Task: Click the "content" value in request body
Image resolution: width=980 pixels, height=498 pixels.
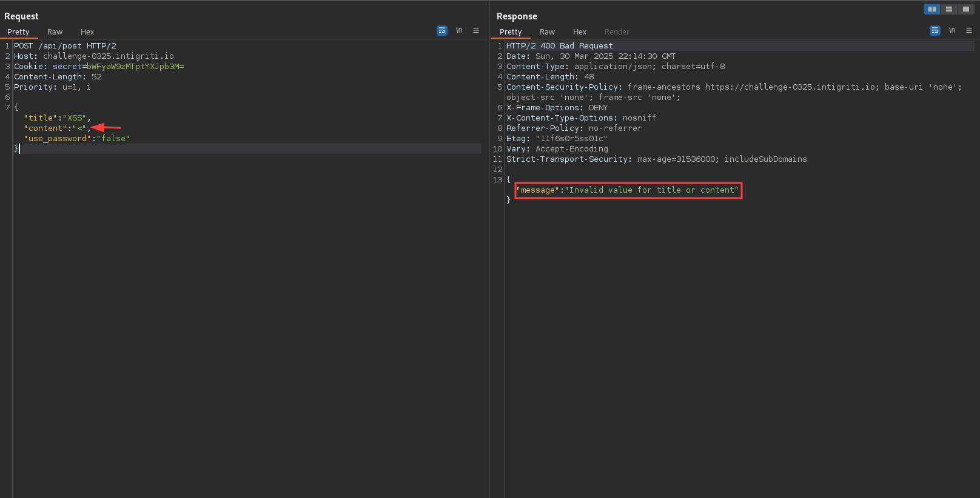Action: coord(79,128)
